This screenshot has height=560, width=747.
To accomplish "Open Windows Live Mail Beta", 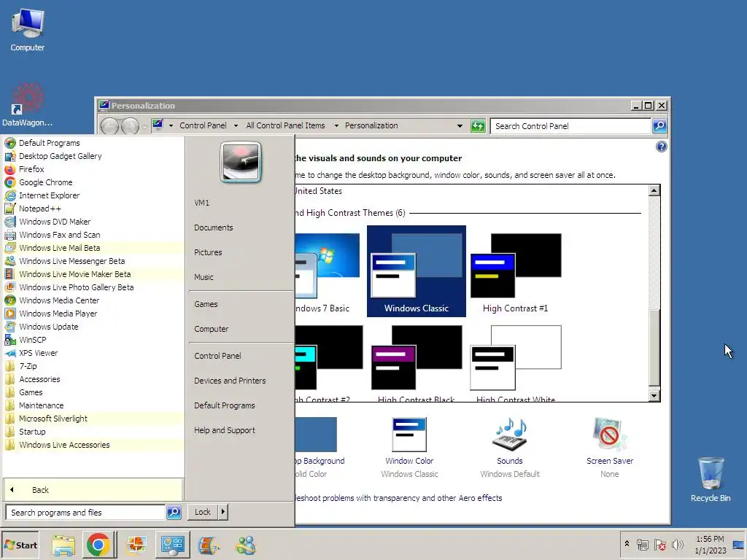I will pyautogui.click(x=60, y=248).
